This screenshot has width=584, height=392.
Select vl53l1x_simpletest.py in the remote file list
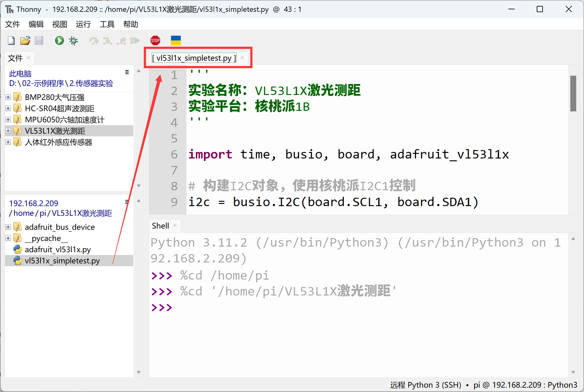coord(69,261)
